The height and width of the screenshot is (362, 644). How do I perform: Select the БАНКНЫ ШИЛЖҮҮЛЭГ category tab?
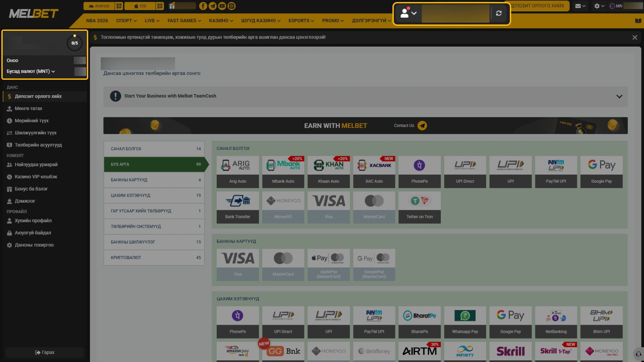coord(154,242)
